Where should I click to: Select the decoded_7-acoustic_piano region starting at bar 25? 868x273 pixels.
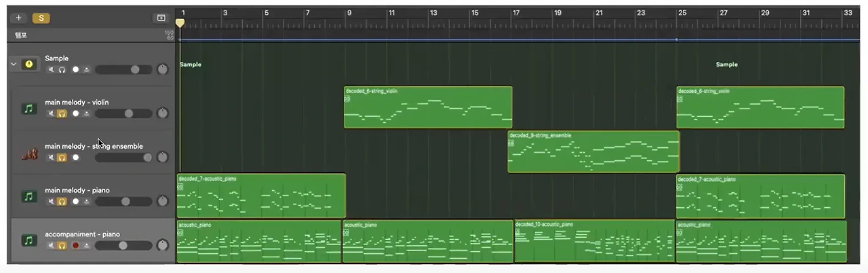point(760,196)
